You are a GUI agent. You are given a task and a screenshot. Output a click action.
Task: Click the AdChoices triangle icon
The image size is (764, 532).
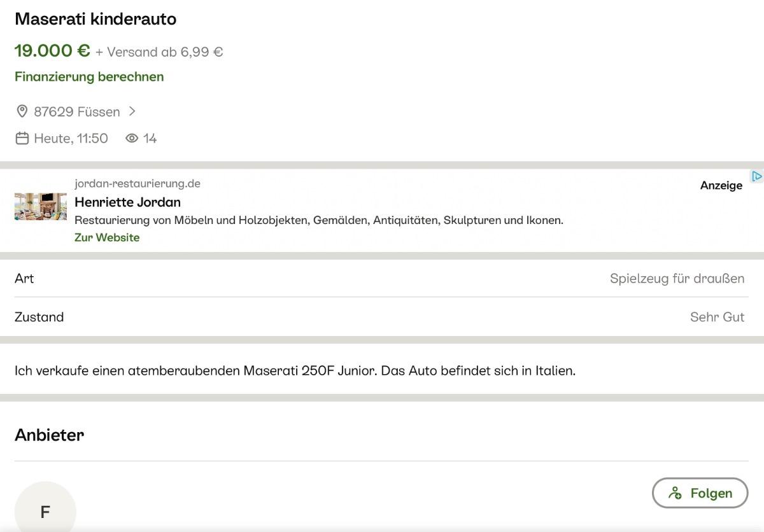point(756,176)
